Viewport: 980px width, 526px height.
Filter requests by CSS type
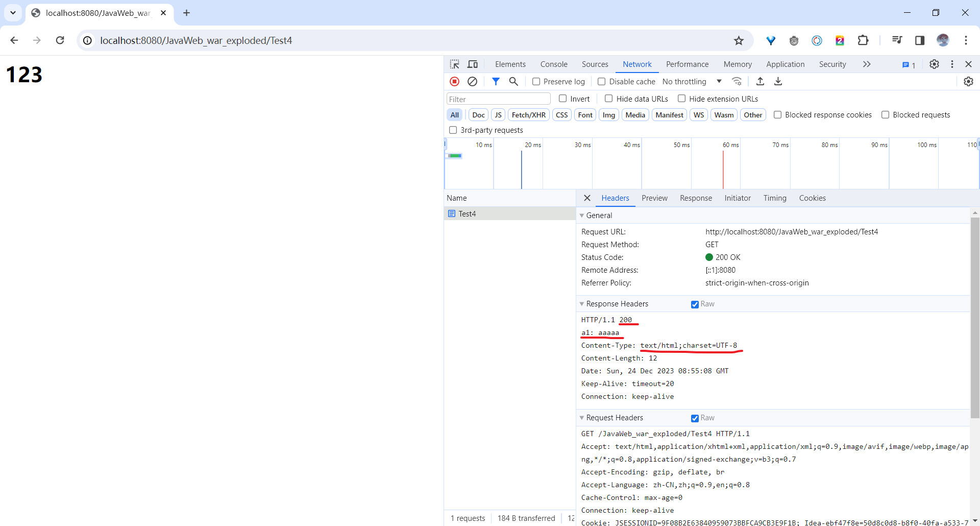click(561, 115)
